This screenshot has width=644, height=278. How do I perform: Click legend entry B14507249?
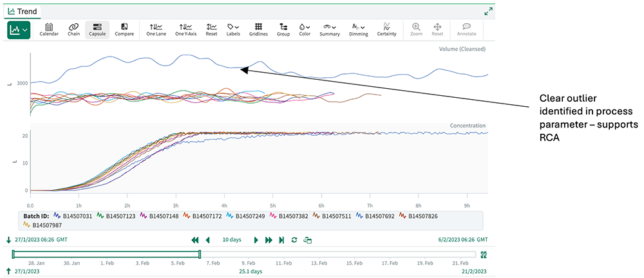click(x=245, y=216)
